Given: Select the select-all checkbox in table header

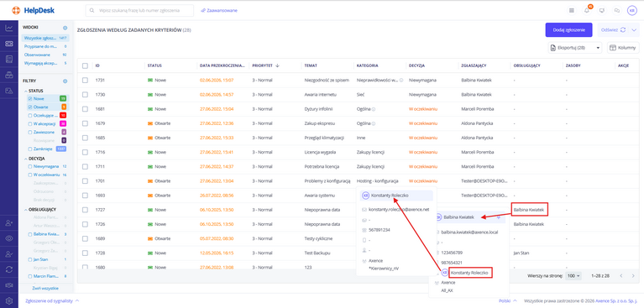Looking at the screenshot, I should [85, 65].
